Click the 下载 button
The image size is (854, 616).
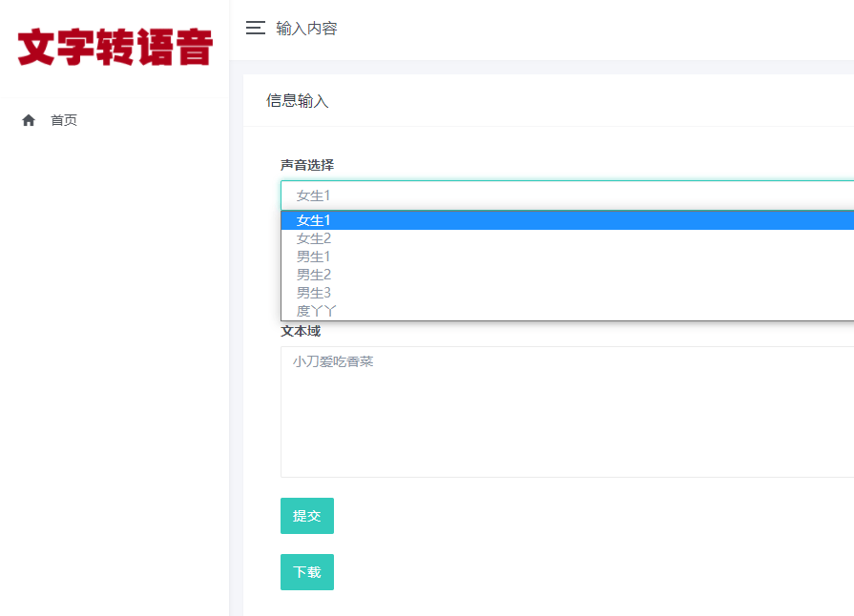(306, 571)
